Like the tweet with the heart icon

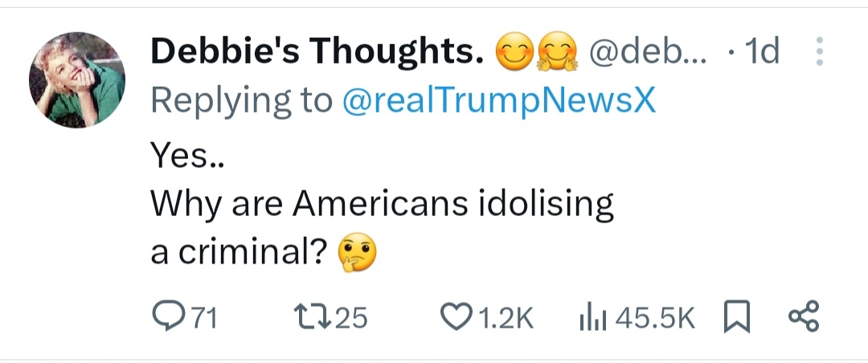click(461, 317)
